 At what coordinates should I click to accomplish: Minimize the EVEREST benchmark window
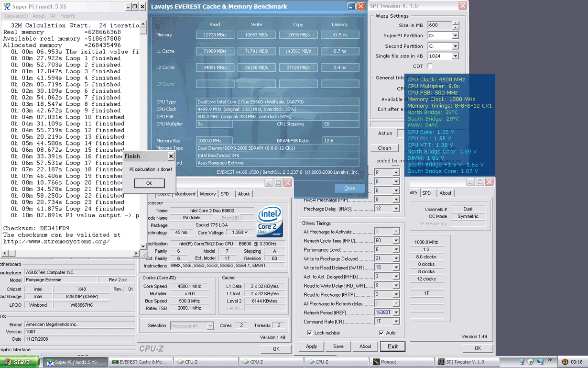click(351, 7)
